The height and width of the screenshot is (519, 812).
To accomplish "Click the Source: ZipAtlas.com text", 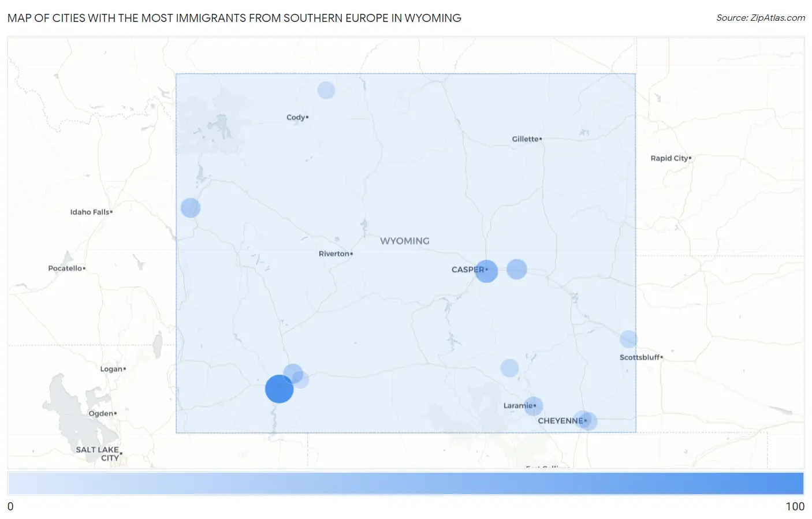I will tap(761, 18).
